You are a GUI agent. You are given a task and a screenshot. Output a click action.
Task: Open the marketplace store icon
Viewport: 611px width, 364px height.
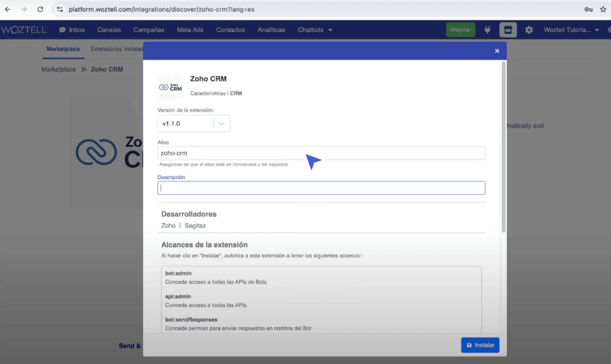tap(507, 29)
